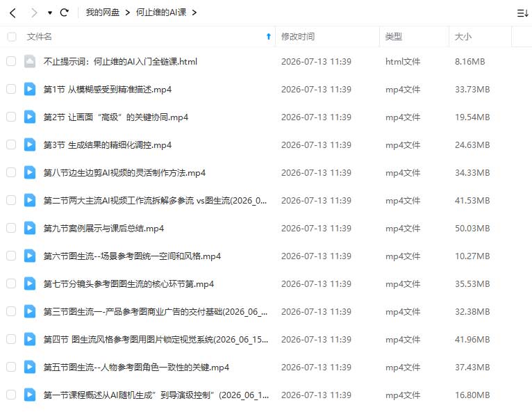Viewport: 532px width, 412px height.
Task: Check the box for 第五节图生流 人物参考图
Action: click(x=11, y=367)
